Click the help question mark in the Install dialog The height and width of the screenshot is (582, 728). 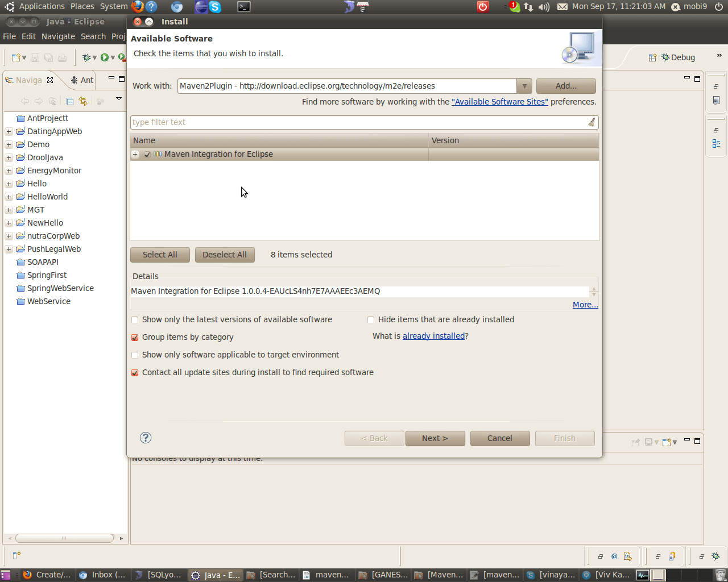[146, 438]
